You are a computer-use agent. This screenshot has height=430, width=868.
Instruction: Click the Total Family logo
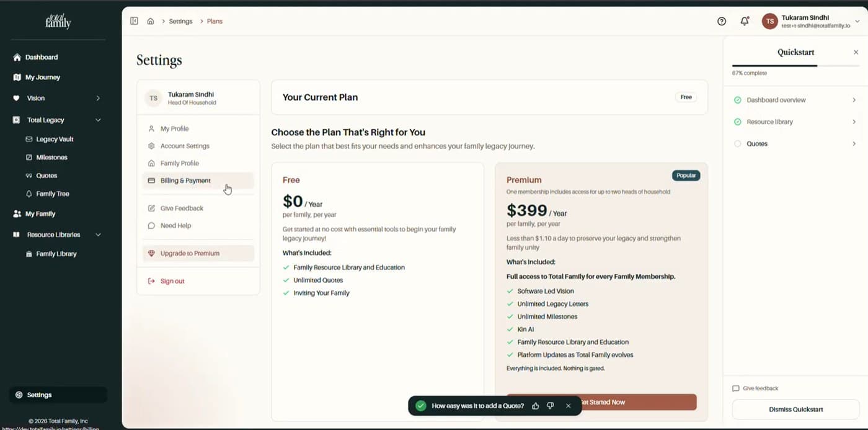point(58,21)
